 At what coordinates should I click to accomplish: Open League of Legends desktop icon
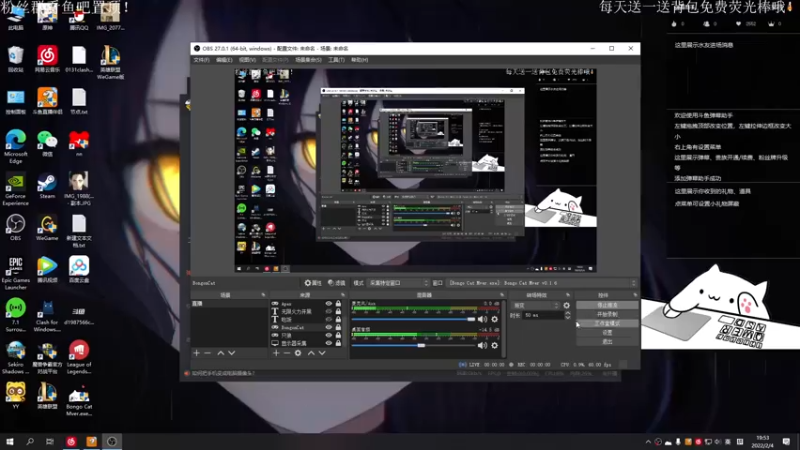[79, 357]
